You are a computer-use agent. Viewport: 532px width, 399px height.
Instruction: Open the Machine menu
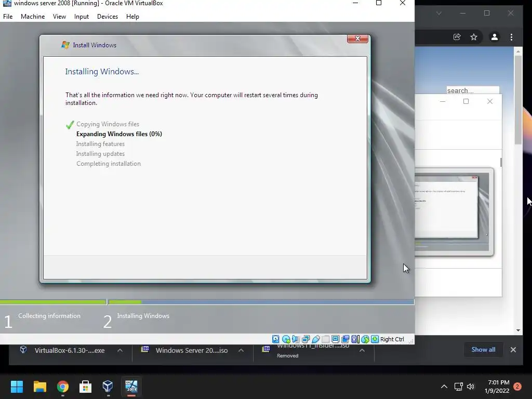tap(33, 16)
